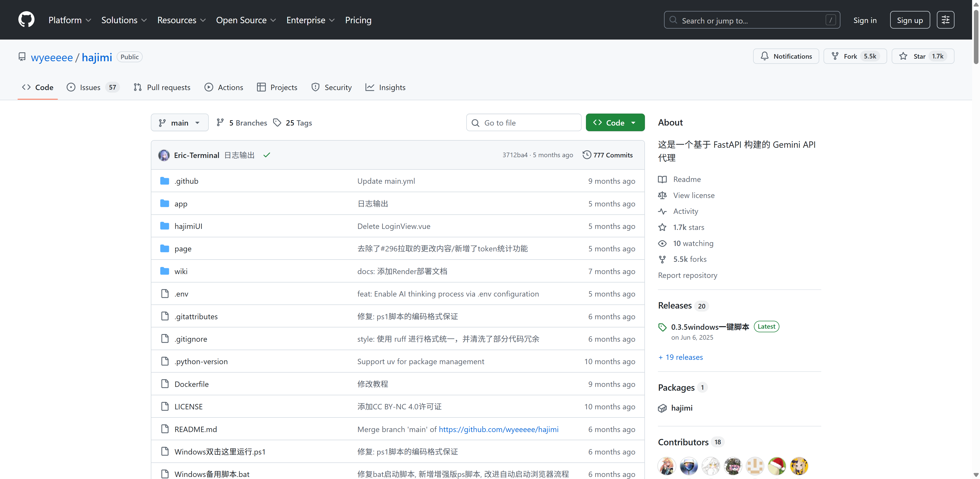Click the green check status icon
Viewport: 980px width, 479px height.
[267, 155]
